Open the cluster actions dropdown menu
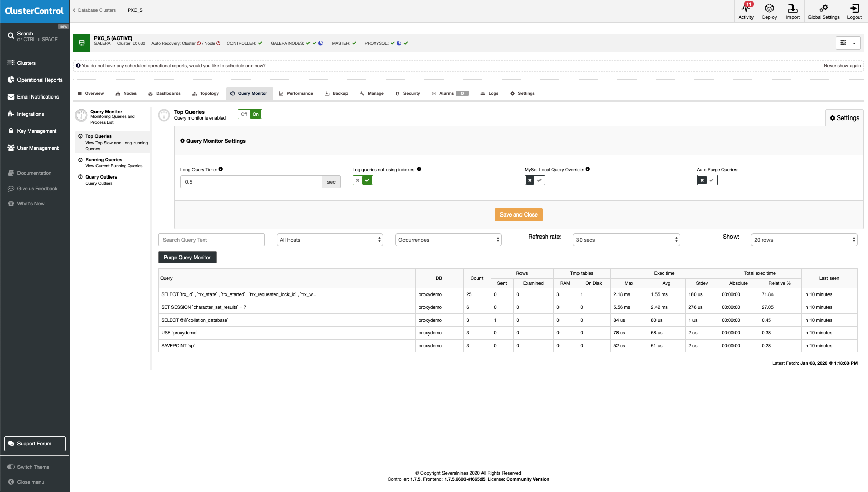This screenshot has height=492, width=868. click(x=848, y=43)
